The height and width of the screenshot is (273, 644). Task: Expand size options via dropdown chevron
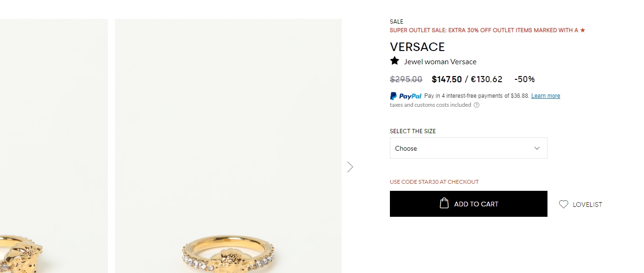coord(537,148)
